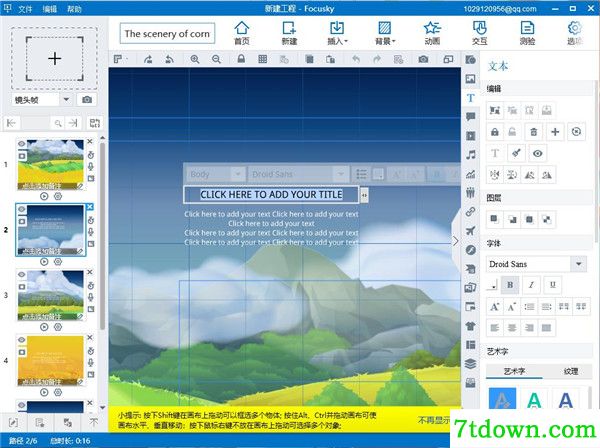Lock the canvas with padlock icon
This screenshot has width=600, height=448.
241,59
